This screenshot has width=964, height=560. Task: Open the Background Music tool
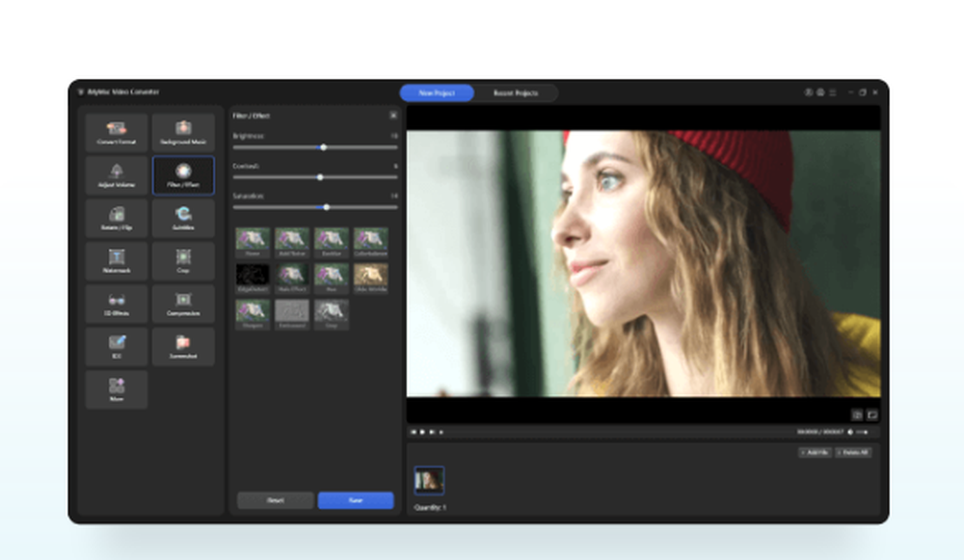(183, 132)
